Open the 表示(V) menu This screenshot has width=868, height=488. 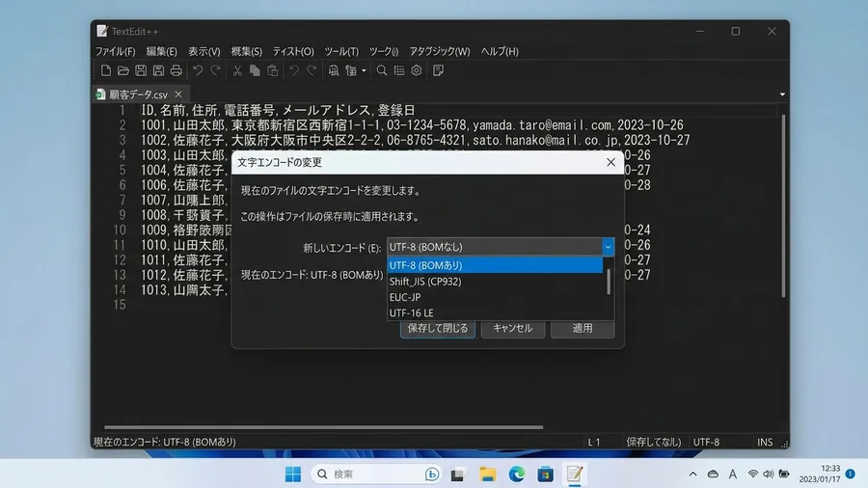click(x=204, y=51)
